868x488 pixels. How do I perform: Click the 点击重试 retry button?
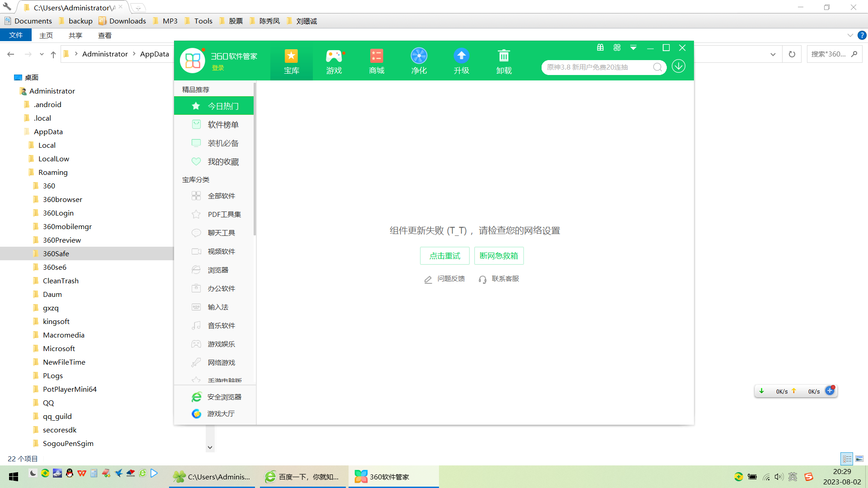444,256
